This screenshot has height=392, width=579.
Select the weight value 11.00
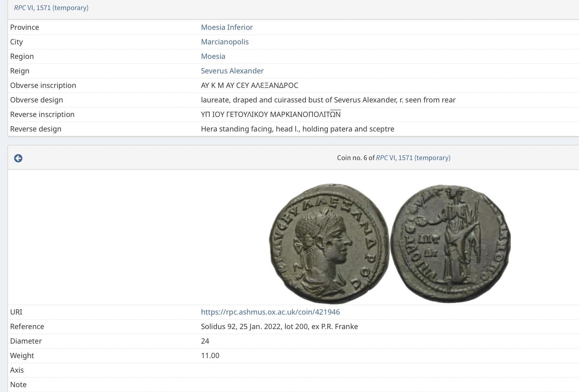(x=210, y=355)
